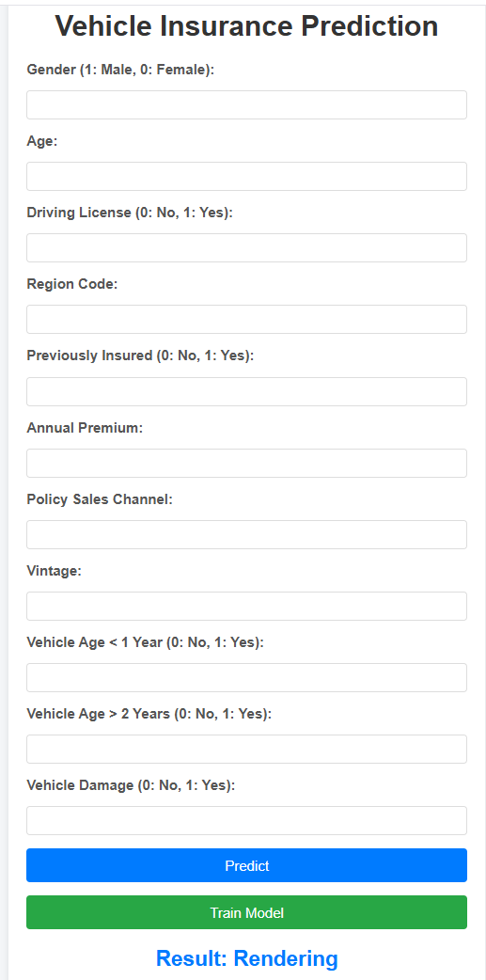Click the Gender (1: Male, 0: Female) label
The image size is (486, 980).
click(120, 70)
